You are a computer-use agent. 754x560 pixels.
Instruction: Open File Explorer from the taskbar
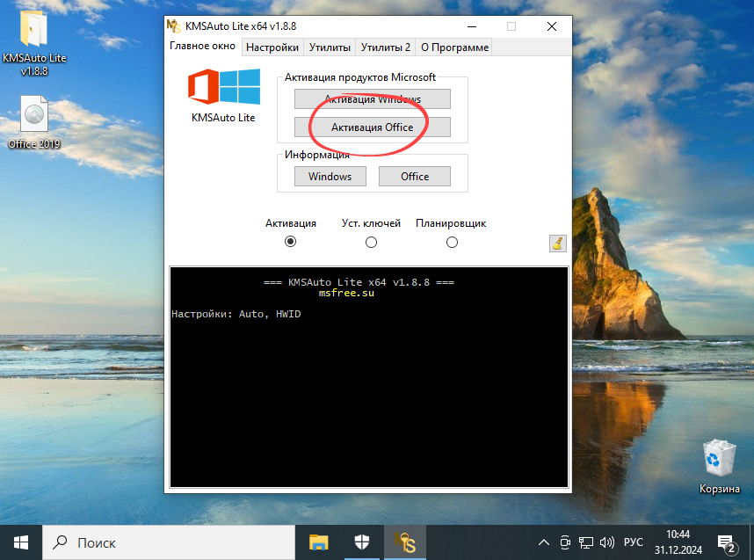tap(318, 542)
